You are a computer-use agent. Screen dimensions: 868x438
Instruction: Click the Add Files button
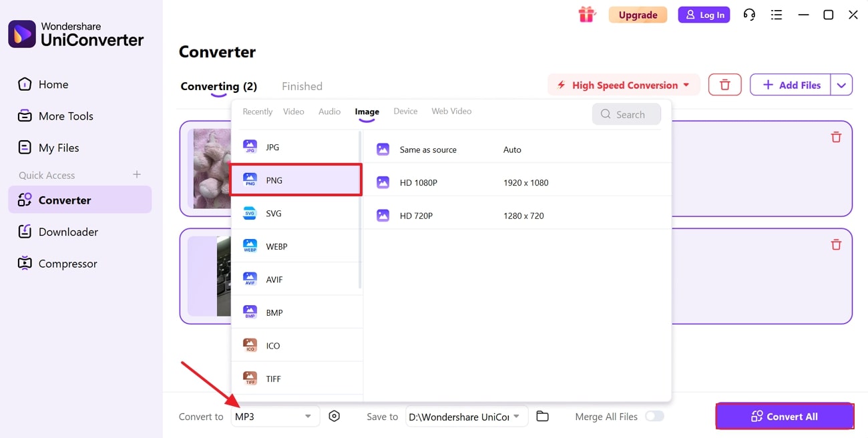791,85
